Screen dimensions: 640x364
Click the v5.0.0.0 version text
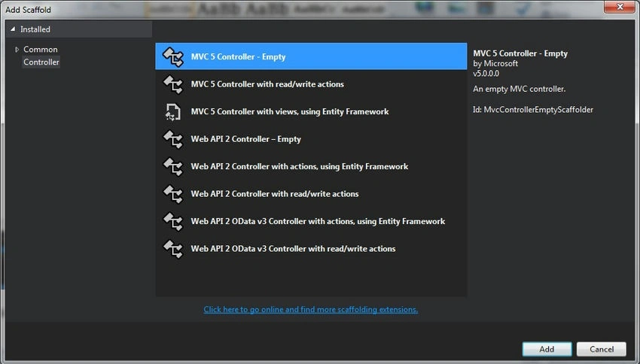pos(486,74)
